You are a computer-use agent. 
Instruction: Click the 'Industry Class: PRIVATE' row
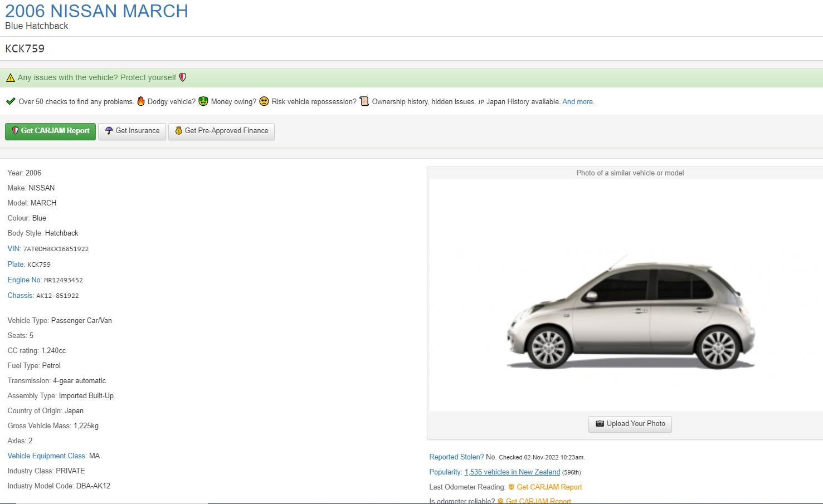[x=46, y=471]
